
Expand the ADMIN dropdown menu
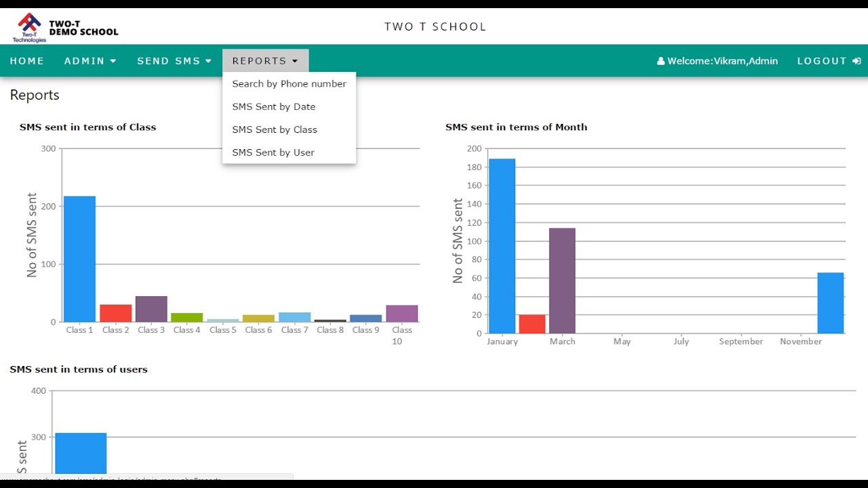[x=90, y=61]
